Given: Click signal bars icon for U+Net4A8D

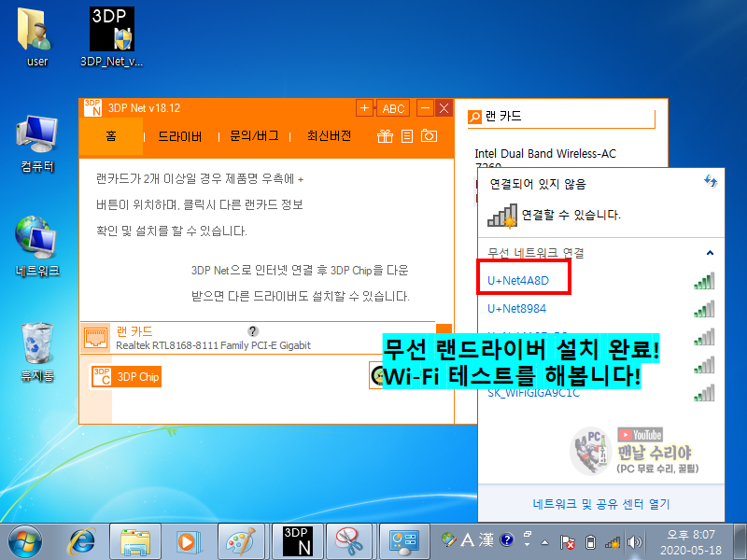Looking at the screenshot, I should tap(705, 281).
